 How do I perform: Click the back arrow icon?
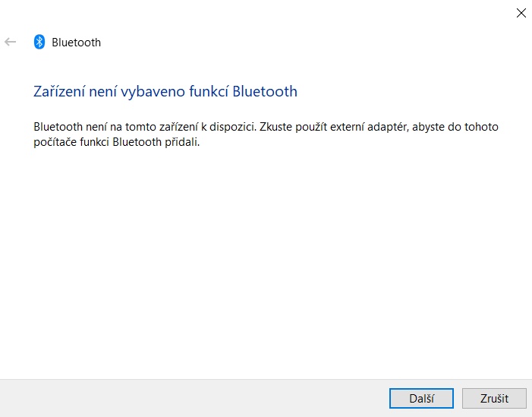tap(11, 42)
